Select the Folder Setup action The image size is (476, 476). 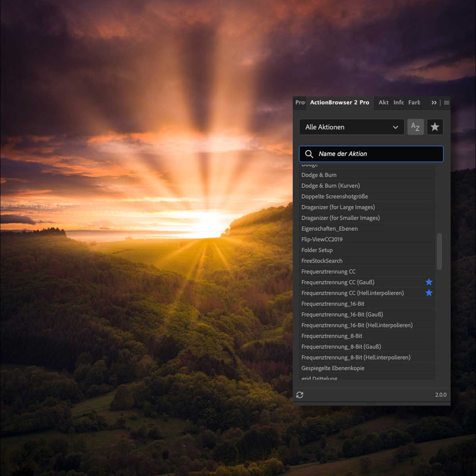pyautogui.click(x=367, y=250)
